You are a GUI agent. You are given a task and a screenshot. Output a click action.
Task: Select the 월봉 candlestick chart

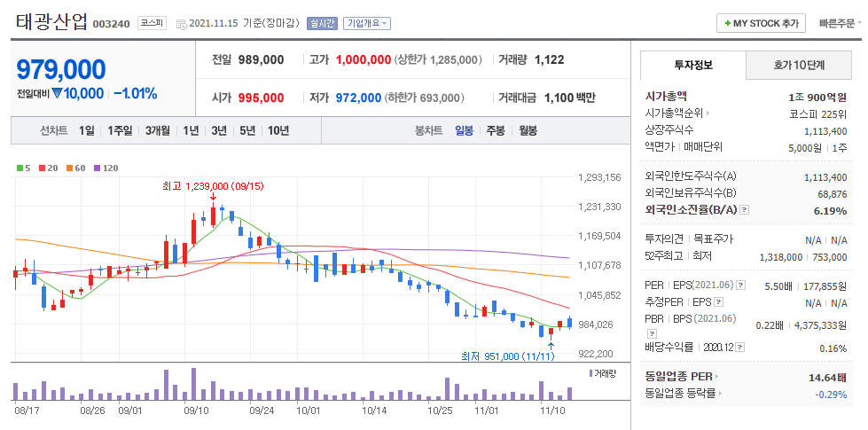(x=528, y=131)
